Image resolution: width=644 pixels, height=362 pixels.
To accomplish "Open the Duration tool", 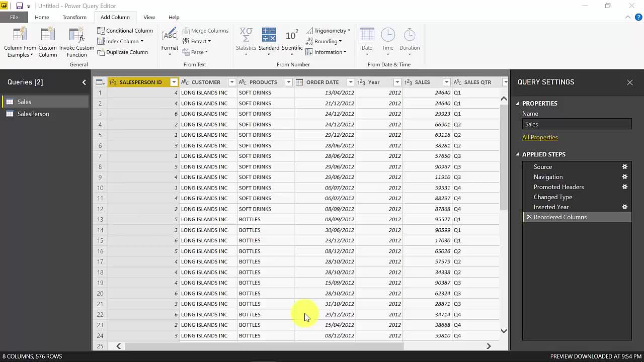I will click(x=410, y=35).
